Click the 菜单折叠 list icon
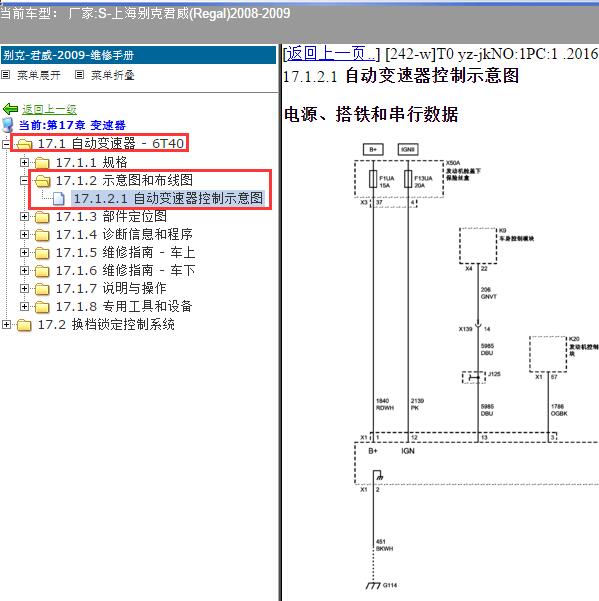Image resolution: width=599 pixels, height=601 pixels. [79, 75]
